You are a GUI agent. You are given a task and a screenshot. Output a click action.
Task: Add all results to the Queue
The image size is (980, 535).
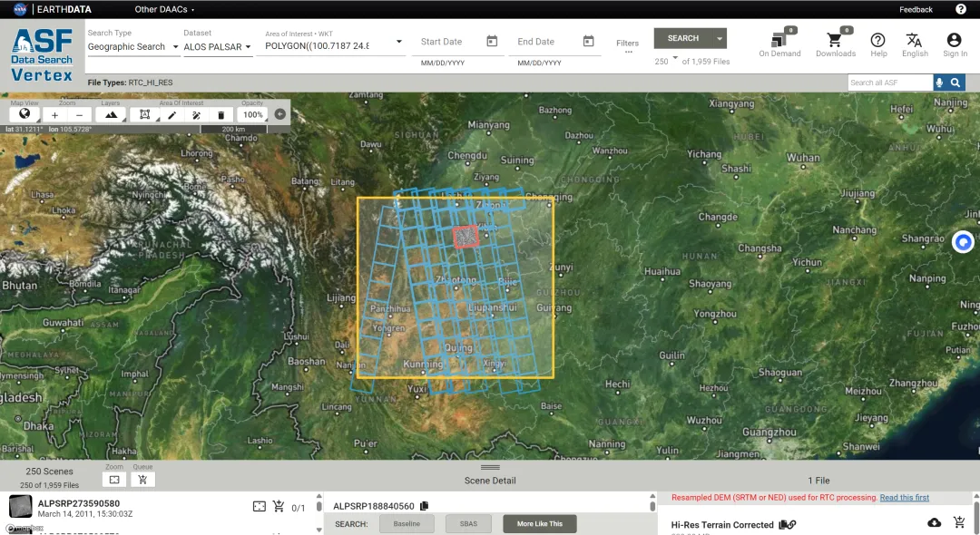tap(142, 480)
